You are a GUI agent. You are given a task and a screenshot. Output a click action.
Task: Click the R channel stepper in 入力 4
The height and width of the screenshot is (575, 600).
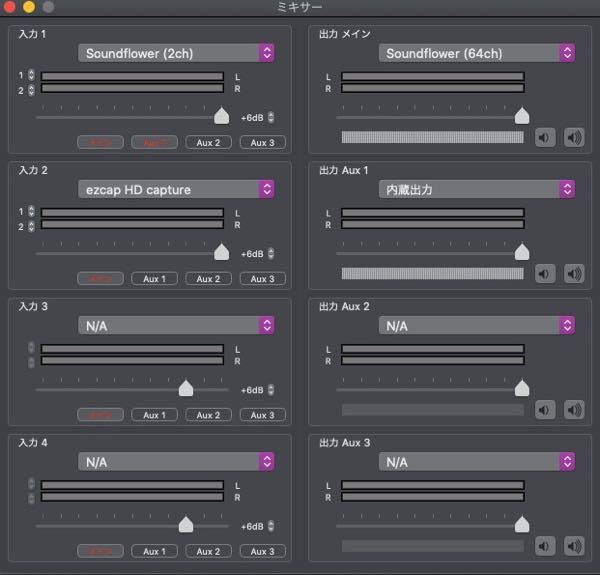(x=31, y=499)
